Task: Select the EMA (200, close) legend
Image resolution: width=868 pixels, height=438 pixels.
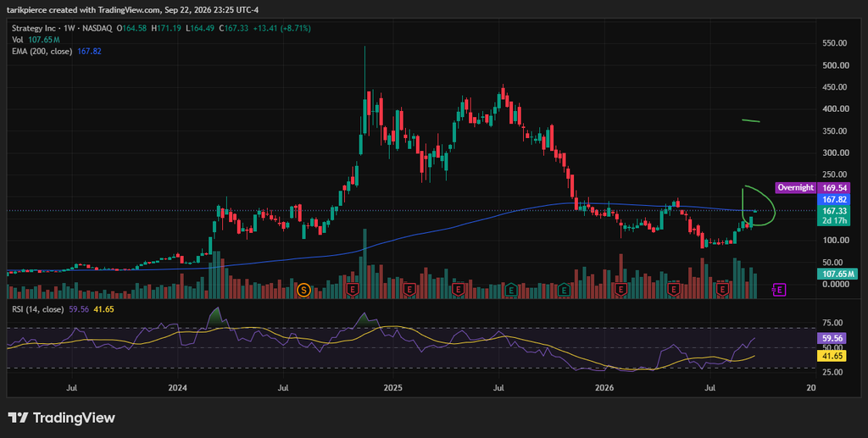Action: point(57,51)
